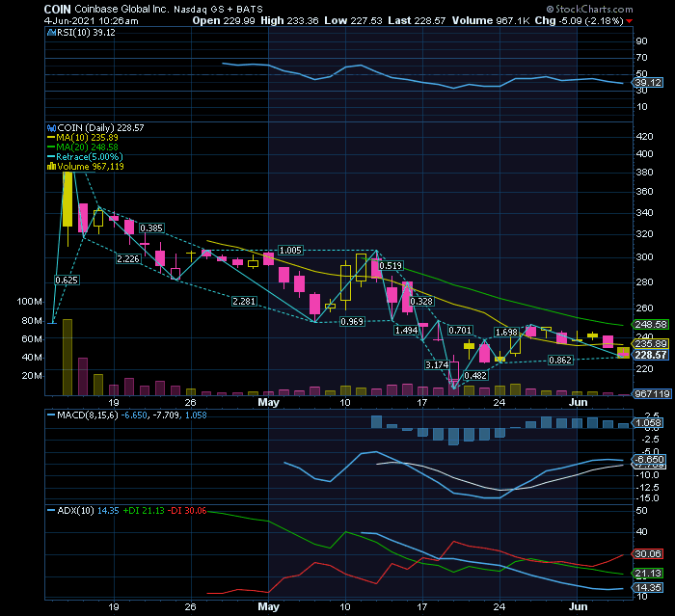
Task: Click the 248.58 MA(20) price tag
Action: tap(651, 325)
